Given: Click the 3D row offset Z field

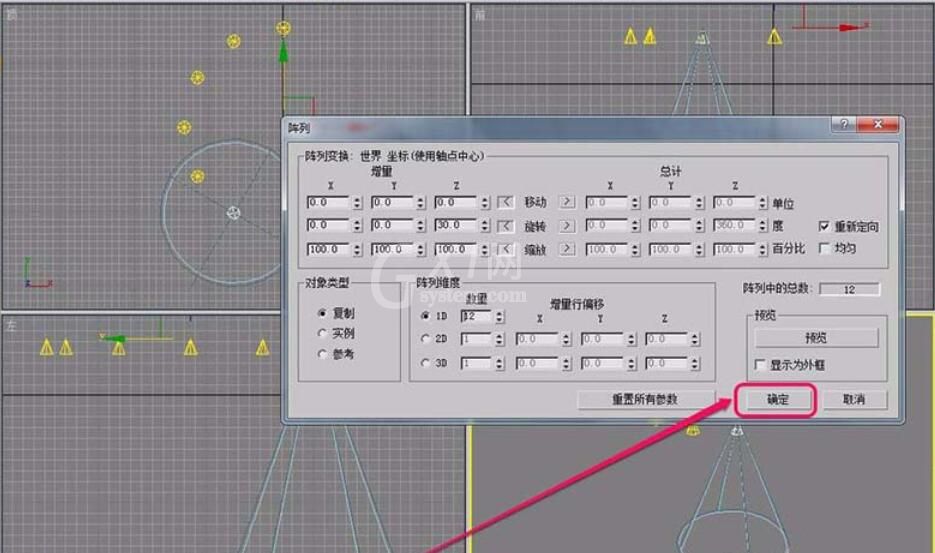Looking at the screenshot, I should (668, 363).
